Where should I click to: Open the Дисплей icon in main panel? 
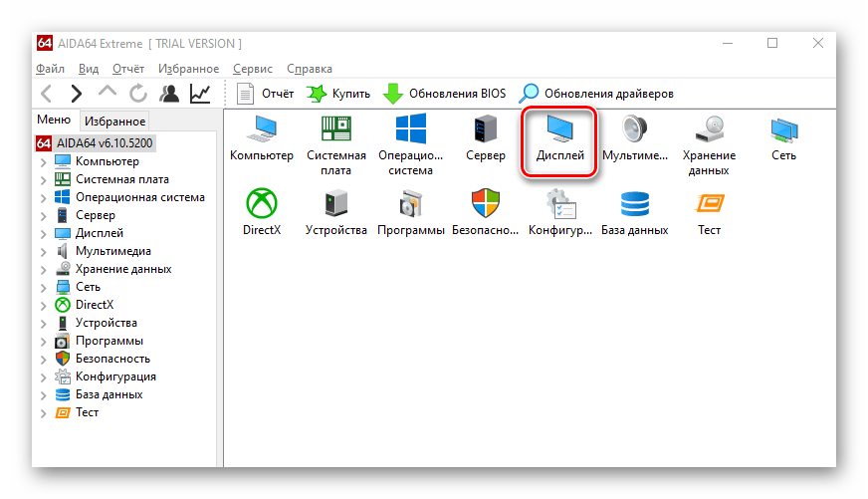pos(559,130)
